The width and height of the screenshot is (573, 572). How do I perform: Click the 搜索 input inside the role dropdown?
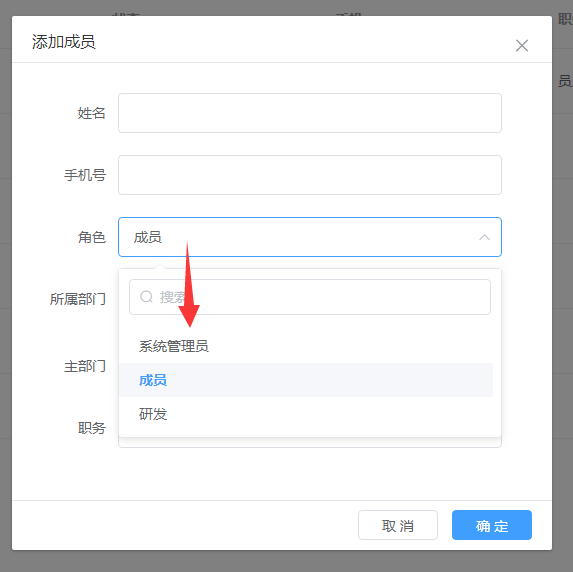point(310,297)
